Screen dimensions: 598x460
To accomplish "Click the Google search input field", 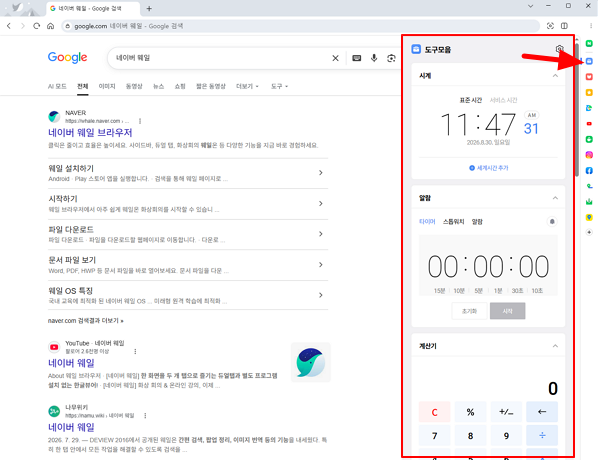I will click(221, 58).
